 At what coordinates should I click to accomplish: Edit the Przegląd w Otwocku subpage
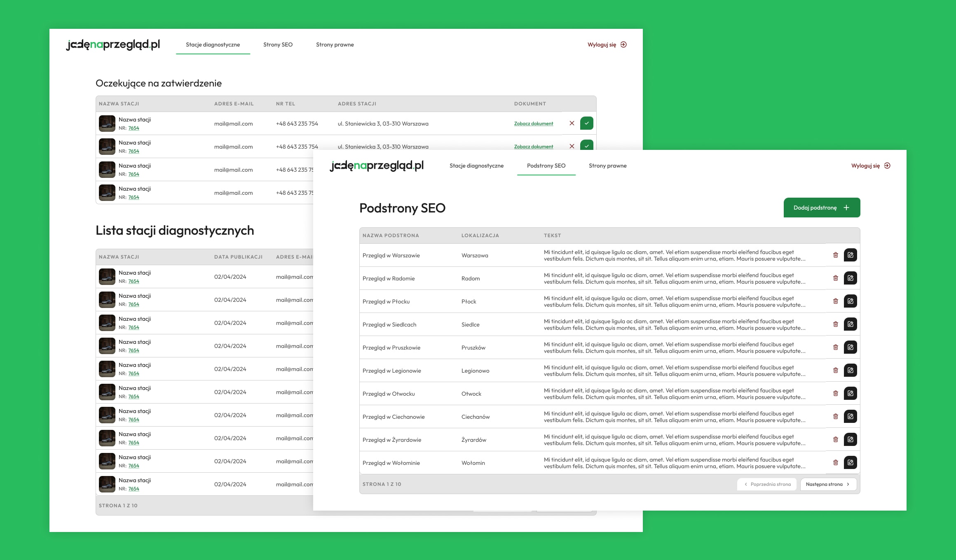point(851,394)
